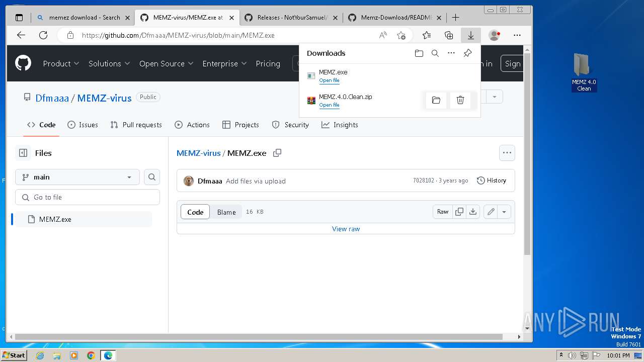Screen dimensions: 644x362
Task: Click the volume icon in system tray
Action: pyautogui.click(x=572, y=355)
